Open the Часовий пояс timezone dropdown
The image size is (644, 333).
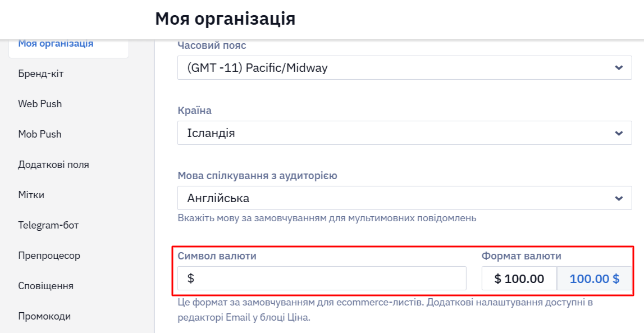(x=405, y=68)
